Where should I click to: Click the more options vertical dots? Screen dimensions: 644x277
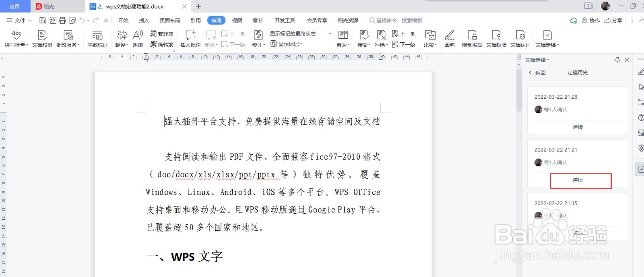pos(632,20)
